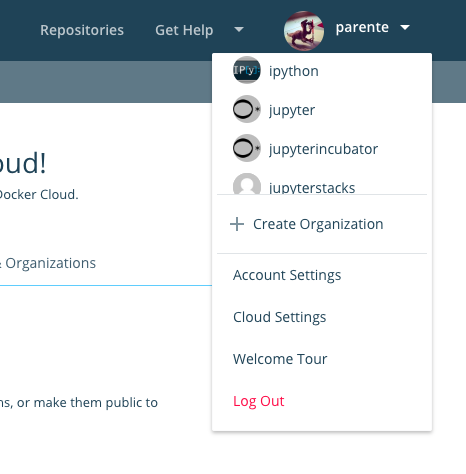466x474 pixels.
Task: Click the parente user avatar photo
Action: click(x=304, y=31)
